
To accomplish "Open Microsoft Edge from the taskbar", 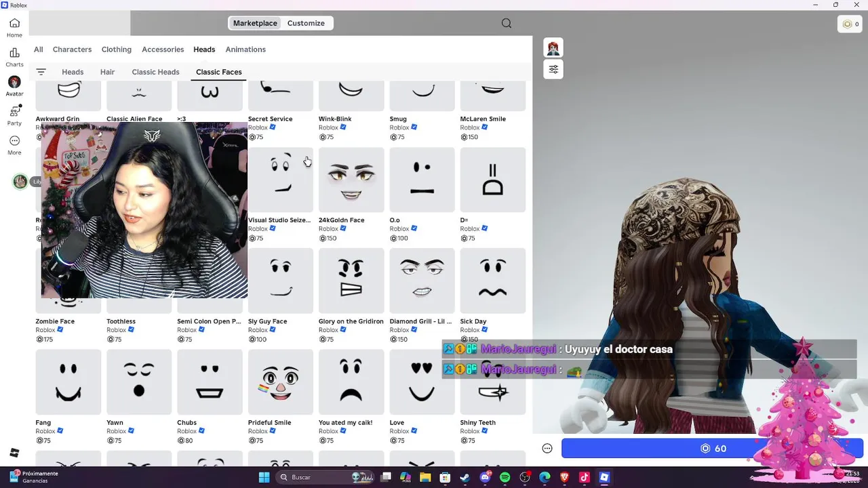I will pos(545,477).
